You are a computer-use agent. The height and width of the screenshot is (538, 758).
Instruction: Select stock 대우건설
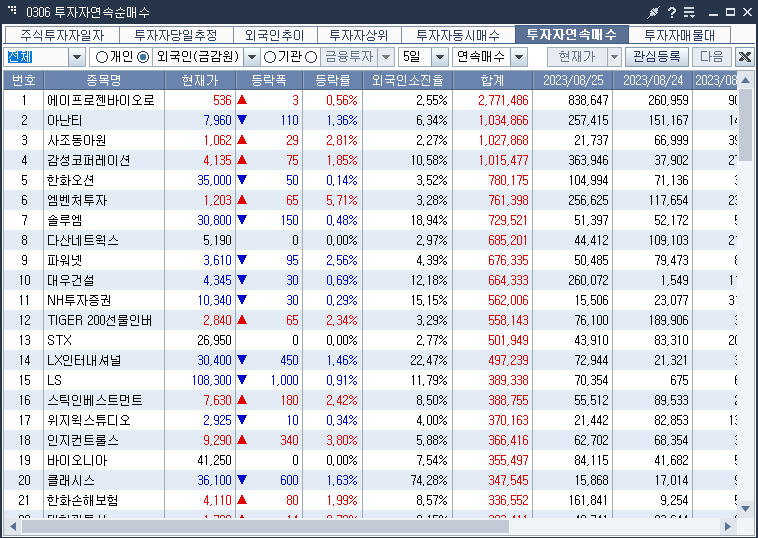[71, 280]
